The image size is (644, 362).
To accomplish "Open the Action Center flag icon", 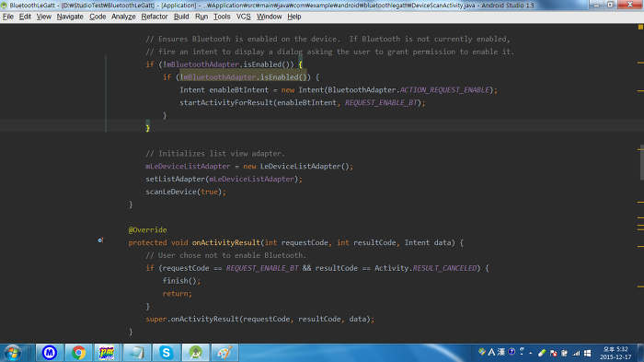I will tap(553, 354).
